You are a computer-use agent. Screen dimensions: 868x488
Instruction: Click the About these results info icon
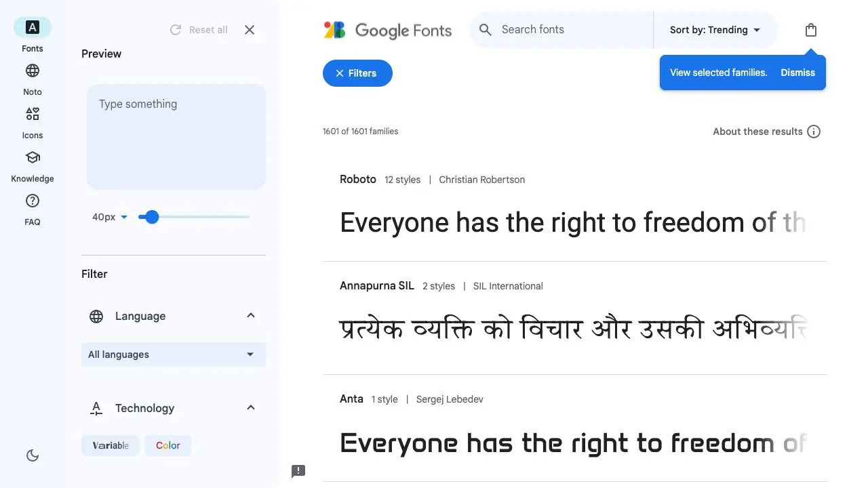814,131
